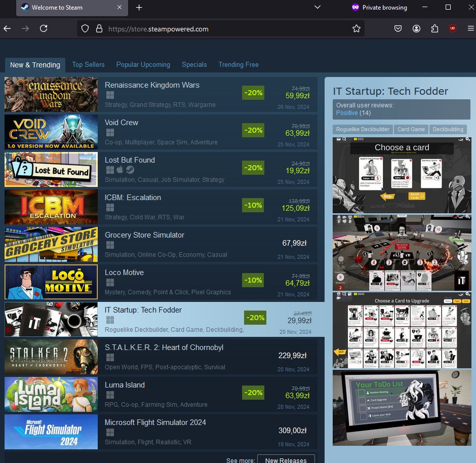The width and height of the screenshot is (476, 463).
Task: Click Loco Motive capsule image
Action: tap(51, 282)
